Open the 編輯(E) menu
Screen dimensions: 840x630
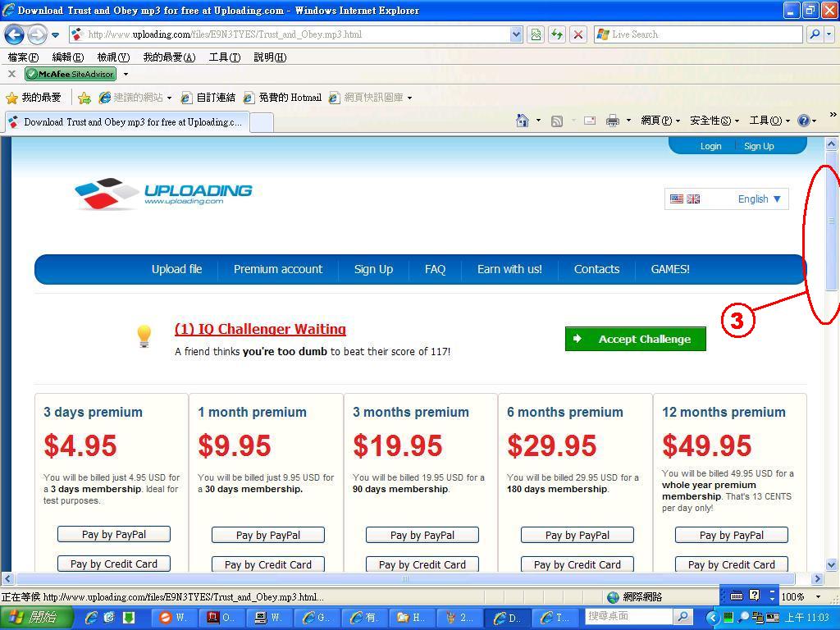tap(68, 57)
